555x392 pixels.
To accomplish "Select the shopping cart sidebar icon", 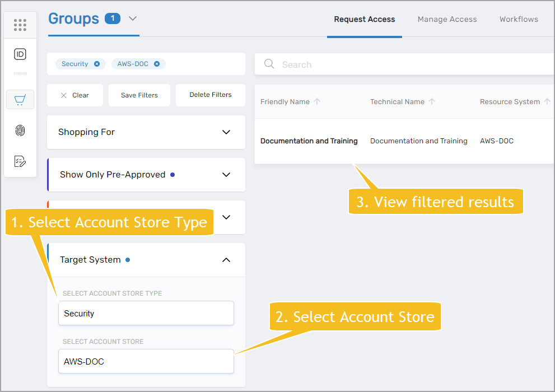I will pos(20,100).
